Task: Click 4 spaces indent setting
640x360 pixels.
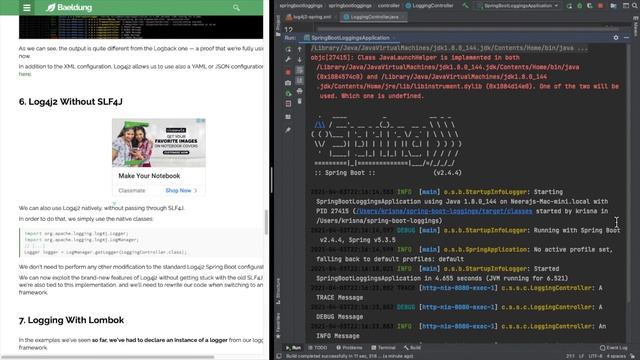Action: (616, 356)
